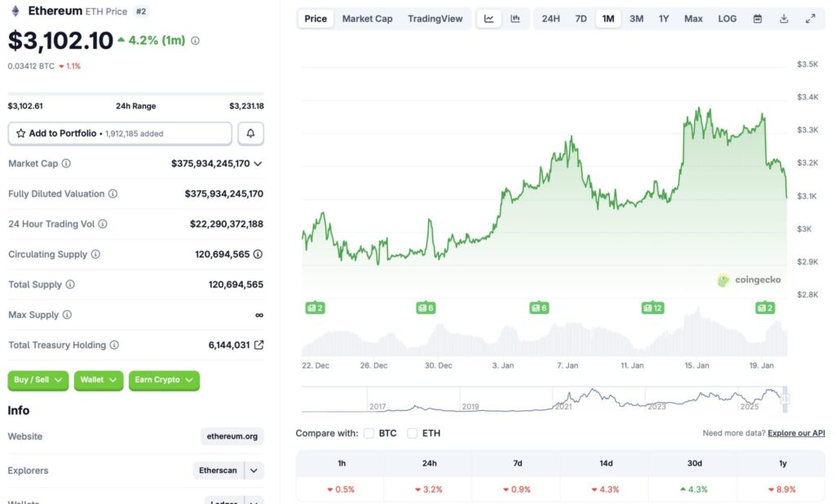835x504 pixels.
Task: Expand the Market Cap row chevron
Action: click(x=259, y=163)
